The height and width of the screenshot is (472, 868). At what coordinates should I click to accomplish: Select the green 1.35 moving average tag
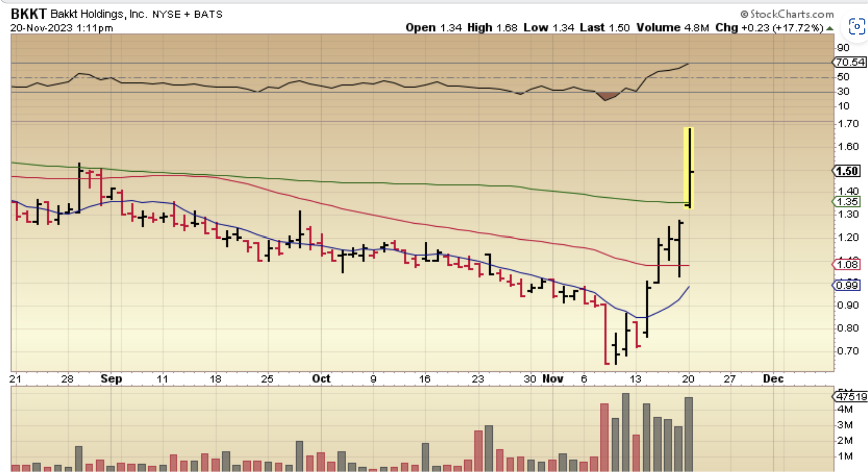tap(847, 202)
